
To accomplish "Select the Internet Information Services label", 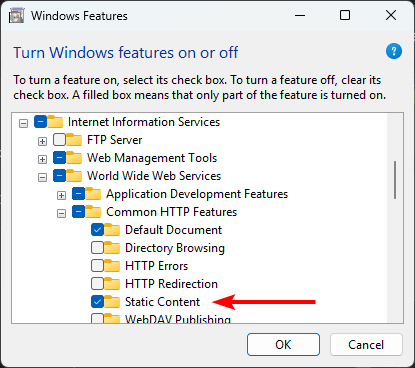I will click(x=144, y=122).
